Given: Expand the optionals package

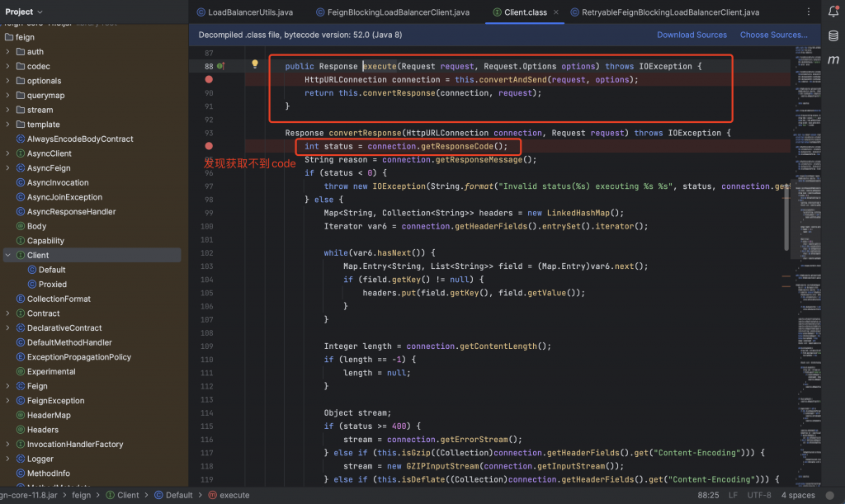Looking at the screenshot, I should pyautogui.click(x=7, y=81).
